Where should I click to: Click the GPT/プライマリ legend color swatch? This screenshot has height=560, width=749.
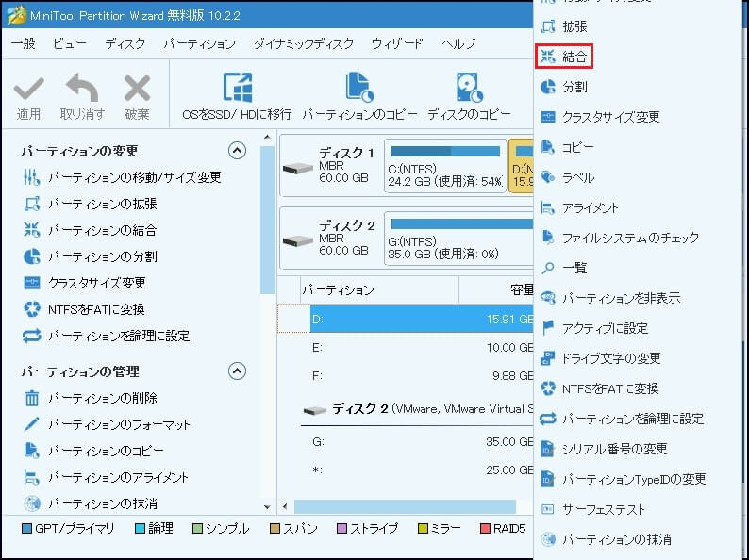click(x=26, y=529)
